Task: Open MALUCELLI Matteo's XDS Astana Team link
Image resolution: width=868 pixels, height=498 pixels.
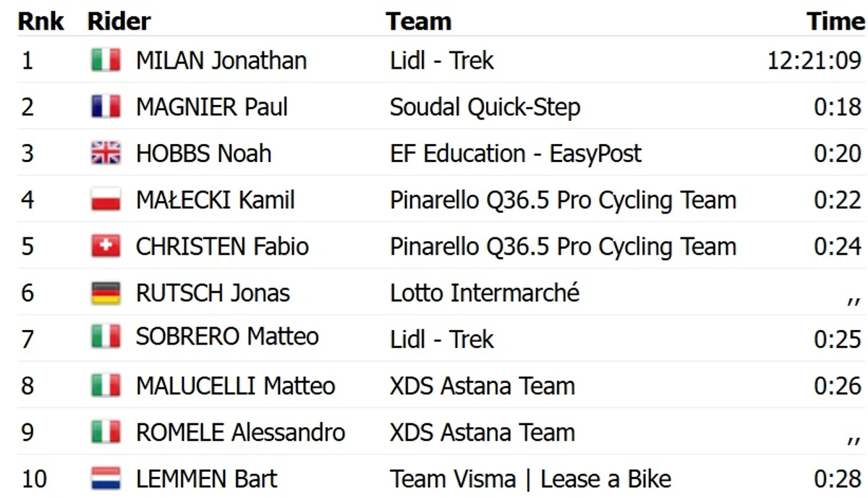Action: click(482, 386)
